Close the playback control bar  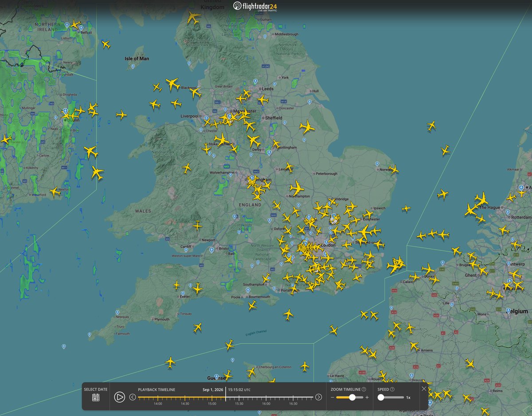coord(424,389)
